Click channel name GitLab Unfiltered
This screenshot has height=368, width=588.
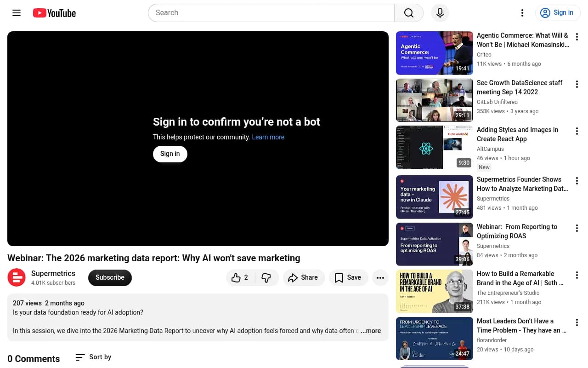pos(497,102)
